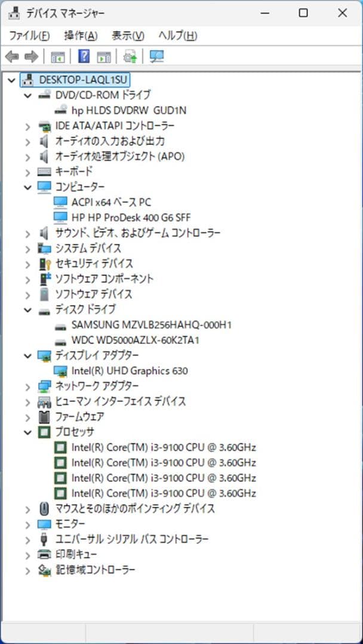The width and height of the screenshot is (363, 644).
Task: Open the Help question-mark toolbar icon
Action: click(84, 56)
